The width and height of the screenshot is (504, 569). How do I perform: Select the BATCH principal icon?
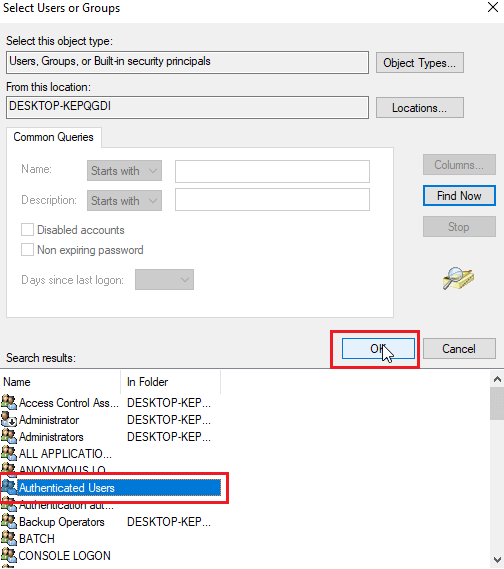point(9,539)
